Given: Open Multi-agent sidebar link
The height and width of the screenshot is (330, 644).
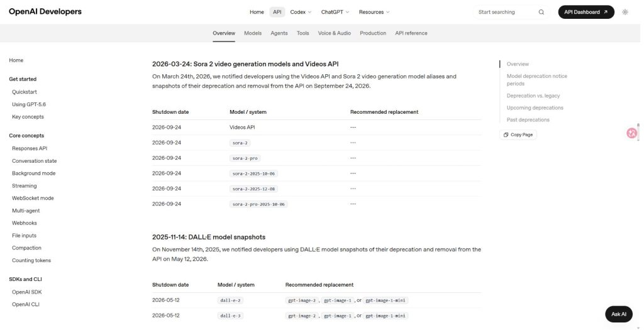Looking at the screenshot, I should point(26,211).
